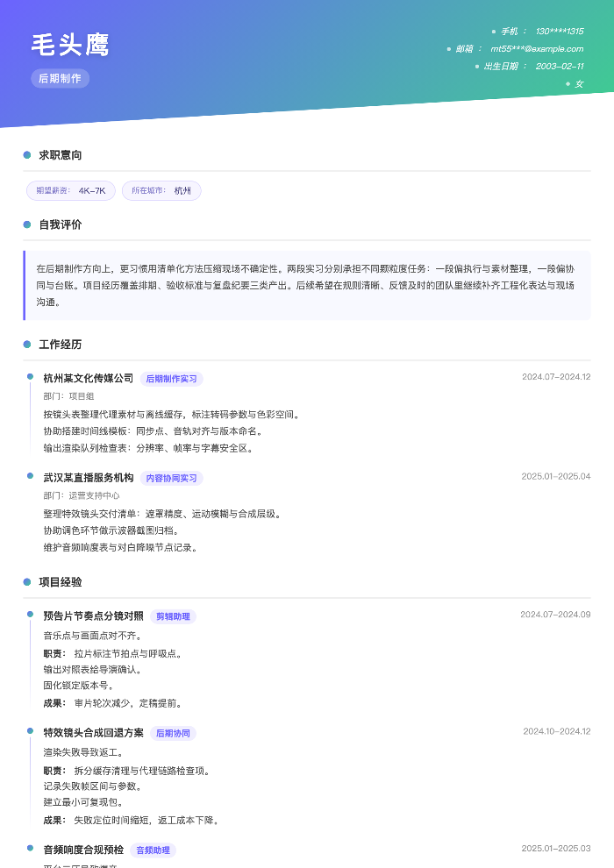This screenshot has height=868, width=614.
Task: Click the 所在城市 杭州 pill
Action: click(161, 190)
